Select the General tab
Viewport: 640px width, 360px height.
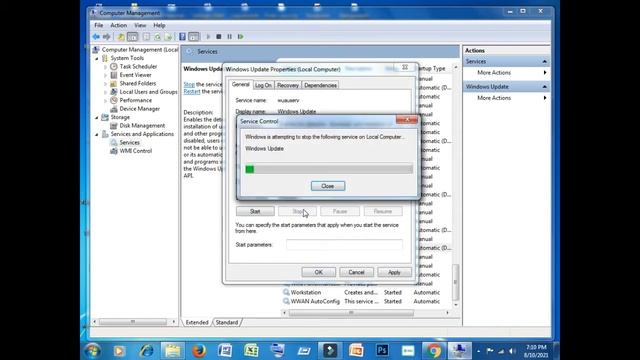point(240,84)
